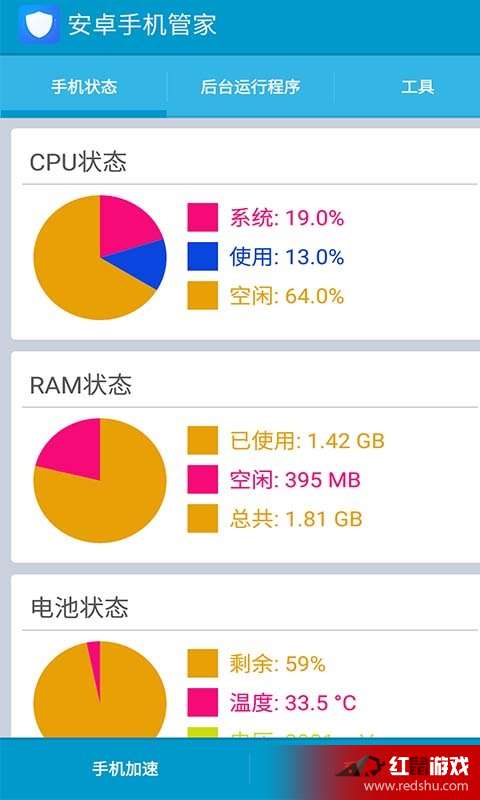Tap the RAM状态 pie chart
The width and height of the screenshot is (480, 800).
tap(100, 480)
